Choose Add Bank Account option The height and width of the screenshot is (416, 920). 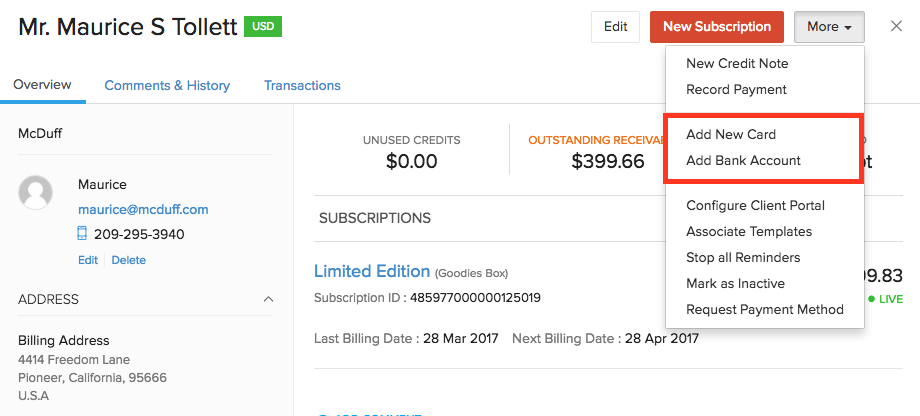[x=743, y=160]
